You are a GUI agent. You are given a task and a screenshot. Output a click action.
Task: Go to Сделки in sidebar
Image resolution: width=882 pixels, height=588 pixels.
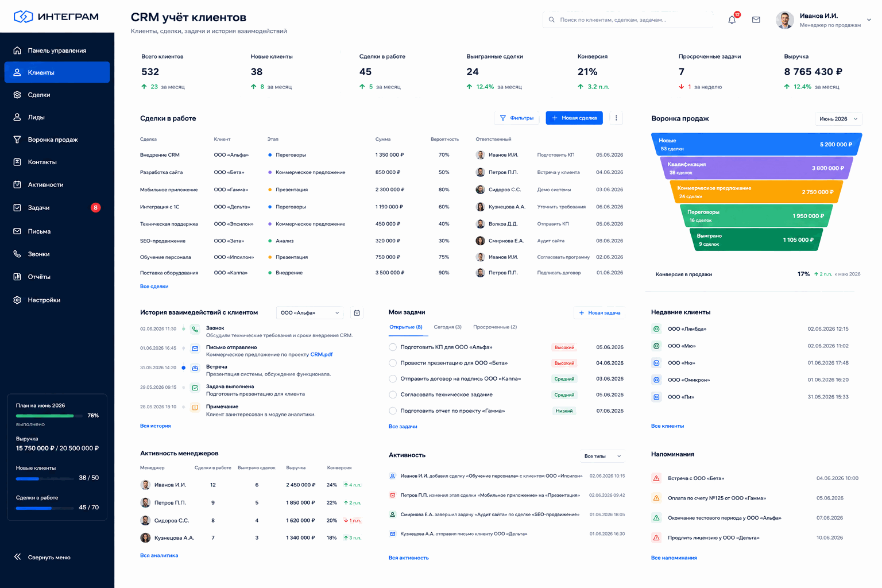(x=57, y=95)
